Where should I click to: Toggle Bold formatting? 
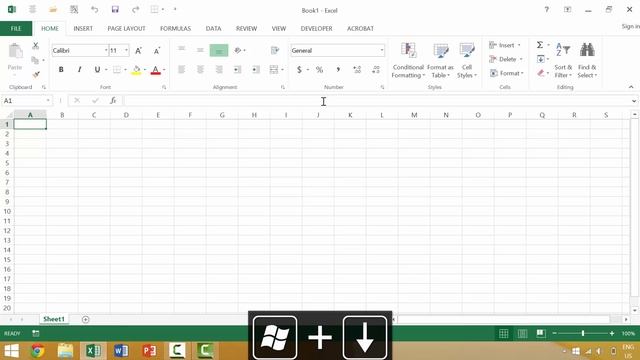(x=61, y=70)
